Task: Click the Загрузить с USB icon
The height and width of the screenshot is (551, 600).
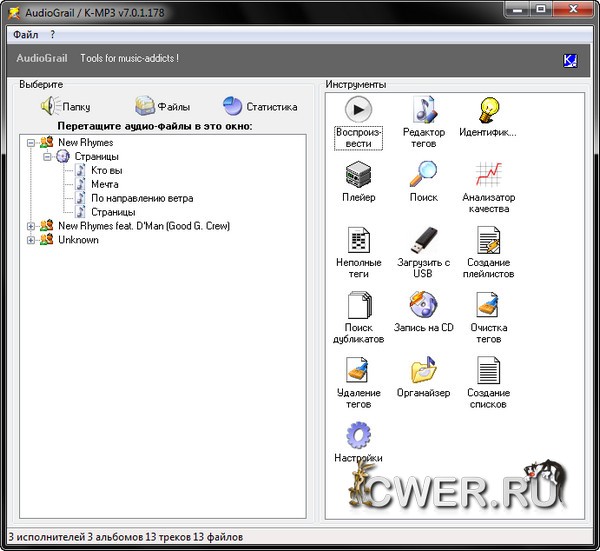Action: coord(423,240)
